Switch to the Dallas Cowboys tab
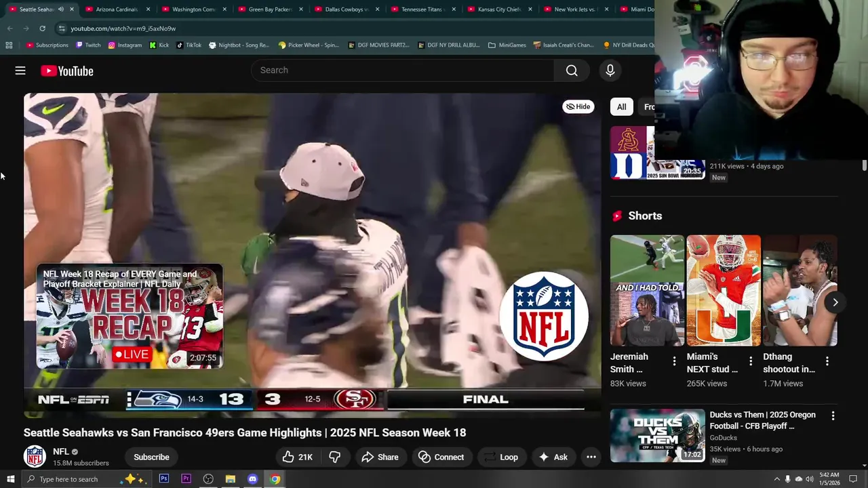 click(346, 9)
